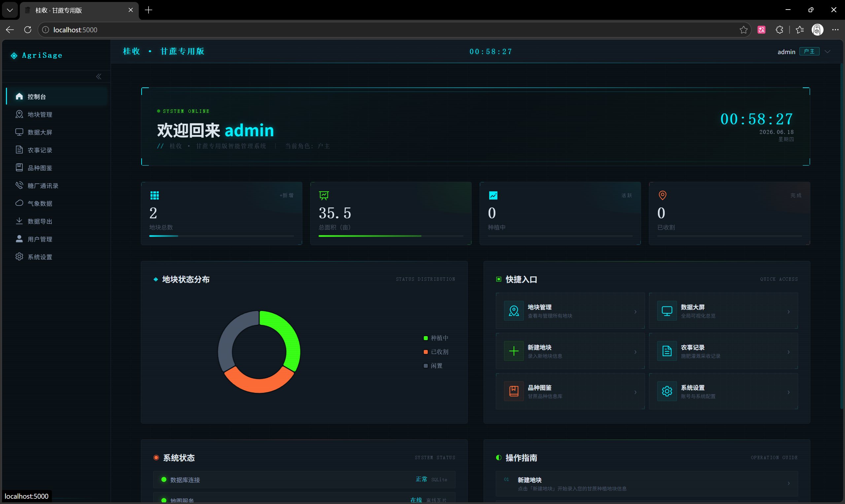
Task: Click the browser refresh button
Action: click(x=28, y=30)
